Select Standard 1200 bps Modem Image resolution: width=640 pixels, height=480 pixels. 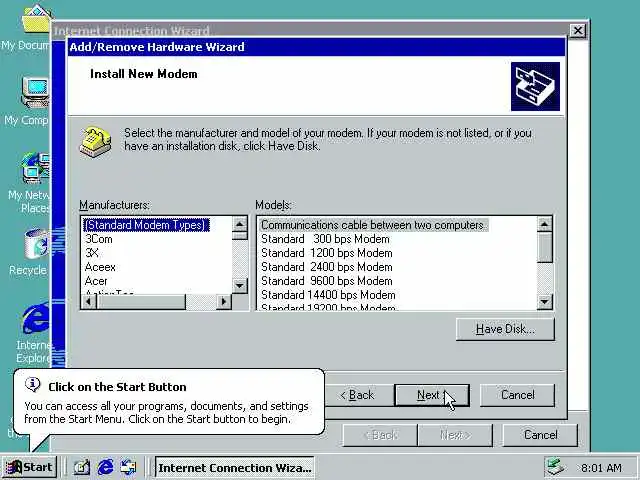(327, 253)
